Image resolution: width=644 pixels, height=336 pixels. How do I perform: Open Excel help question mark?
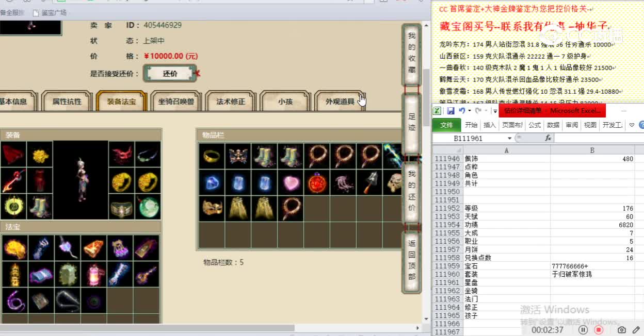pyautogui.click(x=641, y=125)
